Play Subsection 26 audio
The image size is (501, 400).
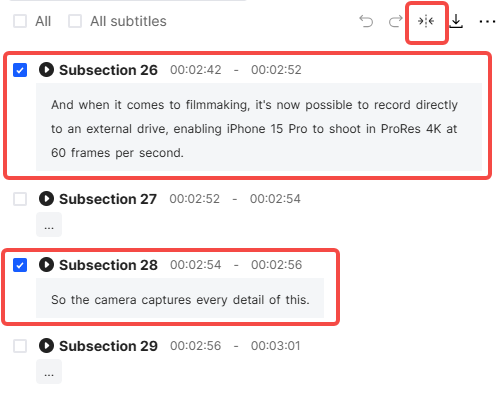click(46, 70)
